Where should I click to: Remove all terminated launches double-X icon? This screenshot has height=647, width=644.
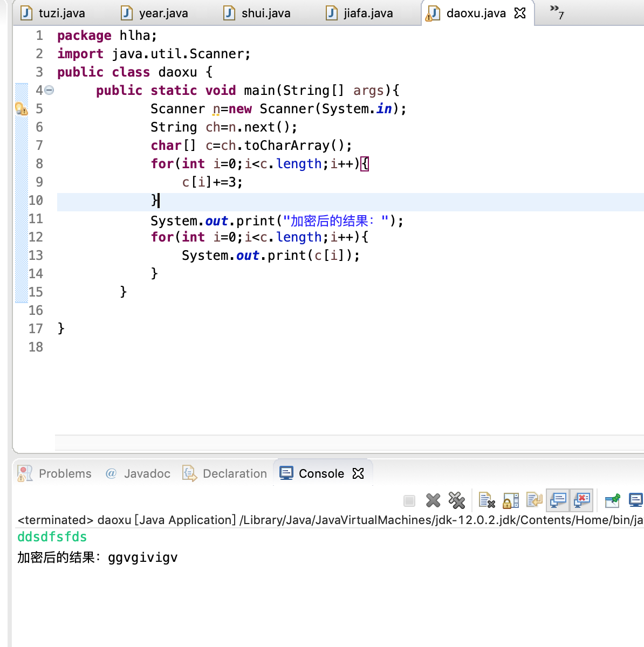point(457,501)
